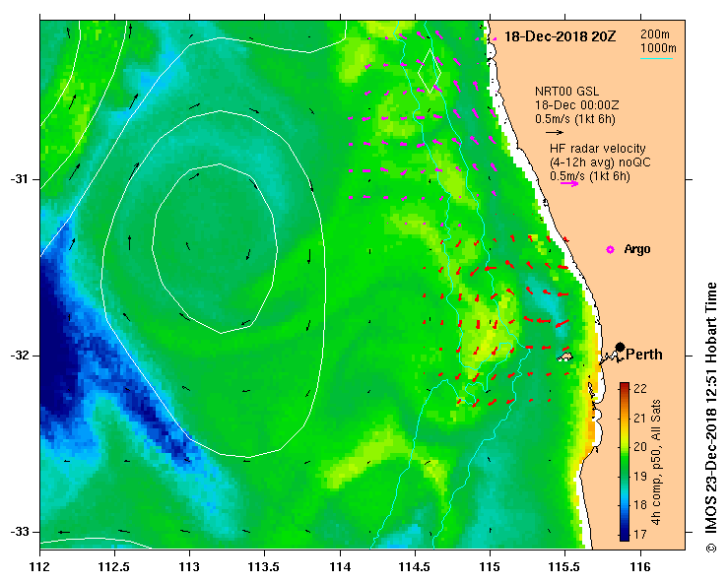The image size is (728, 583).
Task: Click the longitude tick label 113.5
Action: click(x=265, y=567)
